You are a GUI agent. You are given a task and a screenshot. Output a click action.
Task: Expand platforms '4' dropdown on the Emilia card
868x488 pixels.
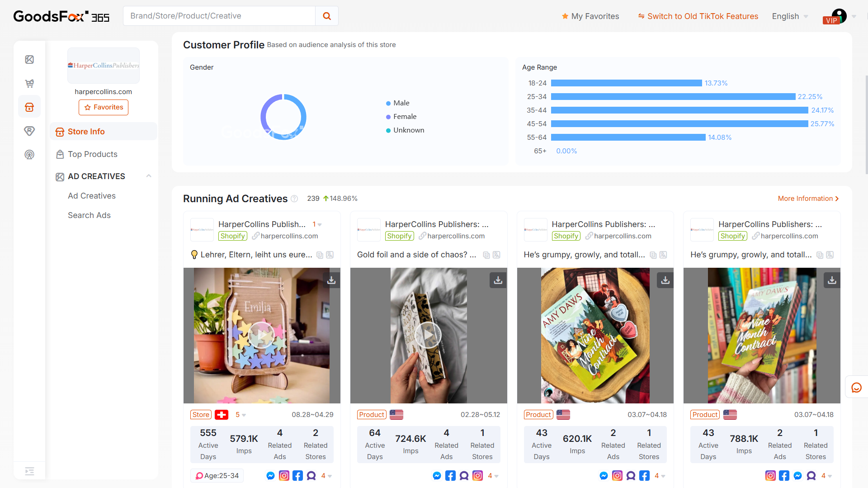click(326, 476)
